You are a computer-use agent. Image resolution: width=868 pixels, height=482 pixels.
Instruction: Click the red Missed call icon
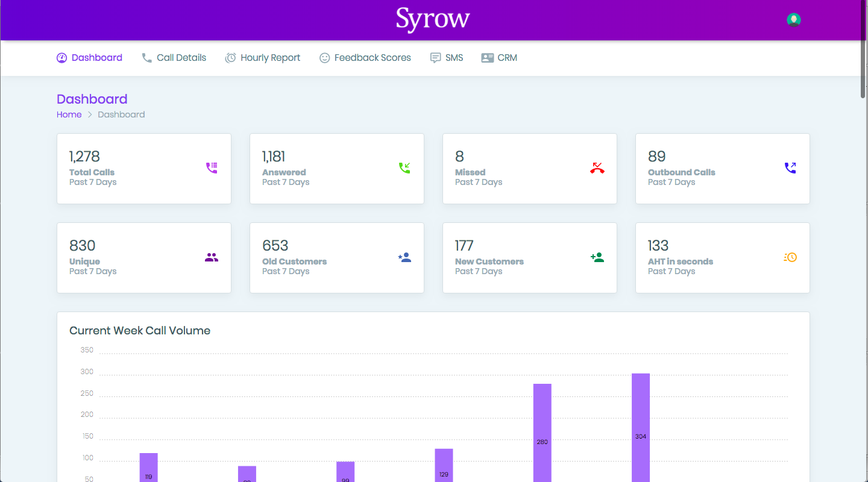click(x=597, y=167)
